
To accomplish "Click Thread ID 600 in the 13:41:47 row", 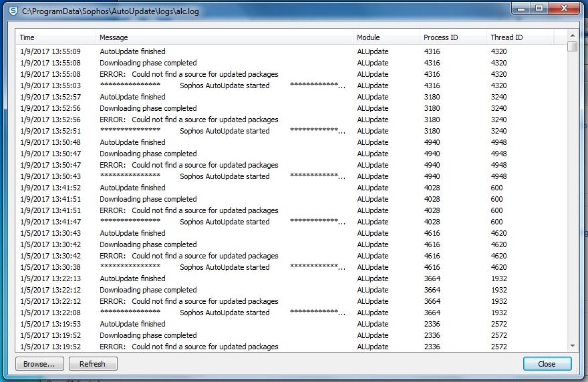I will click(497, 222).
